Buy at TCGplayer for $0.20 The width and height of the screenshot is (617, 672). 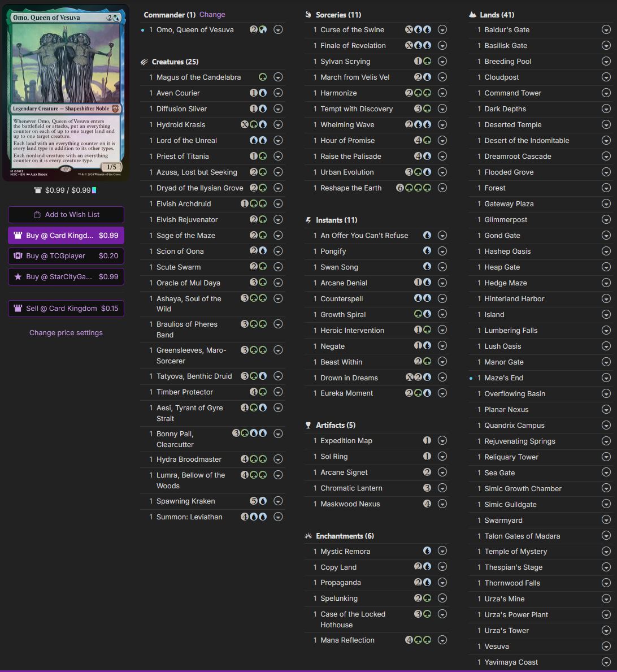click(x=66, y=256)
